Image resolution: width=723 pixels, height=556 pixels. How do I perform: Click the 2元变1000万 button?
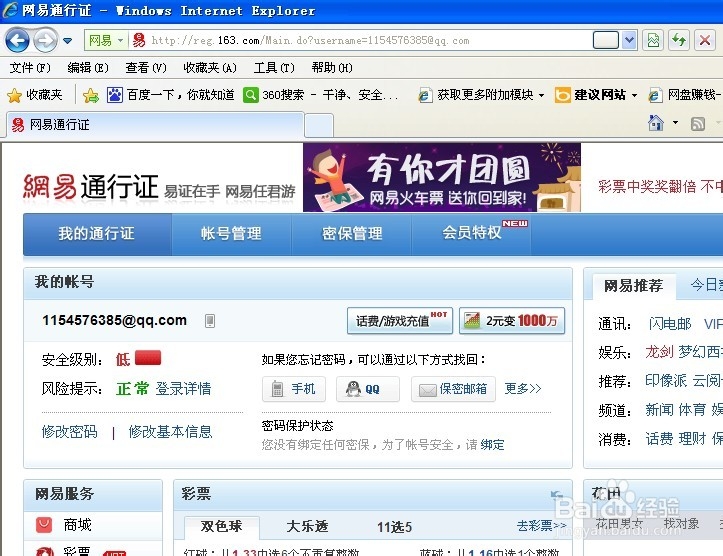pyautogui.click(x=512, y=320)
